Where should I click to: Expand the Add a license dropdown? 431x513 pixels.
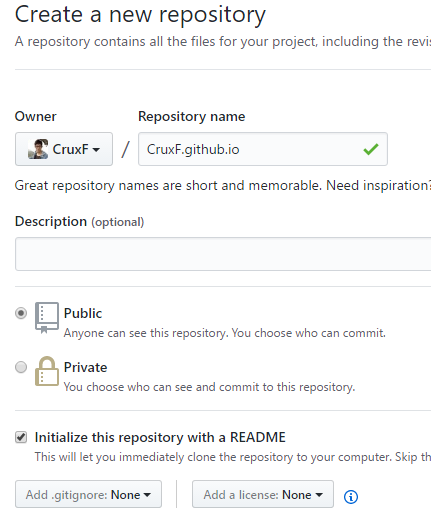[x=263, y=494]
